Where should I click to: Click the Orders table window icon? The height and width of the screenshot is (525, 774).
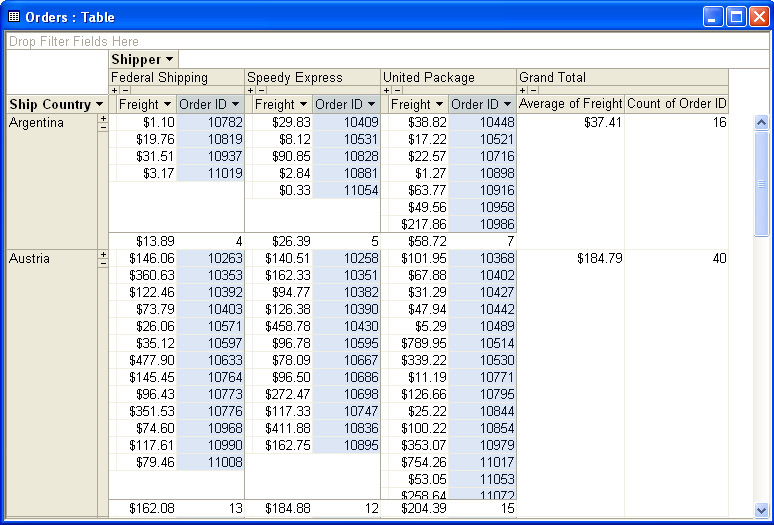(13, 16)
